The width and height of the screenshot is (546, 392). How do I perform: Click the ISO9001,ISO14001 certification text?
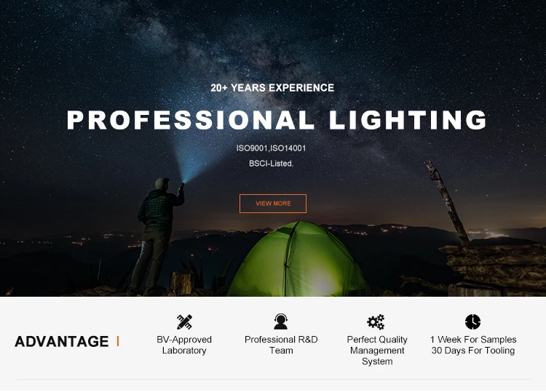[272, 148]
